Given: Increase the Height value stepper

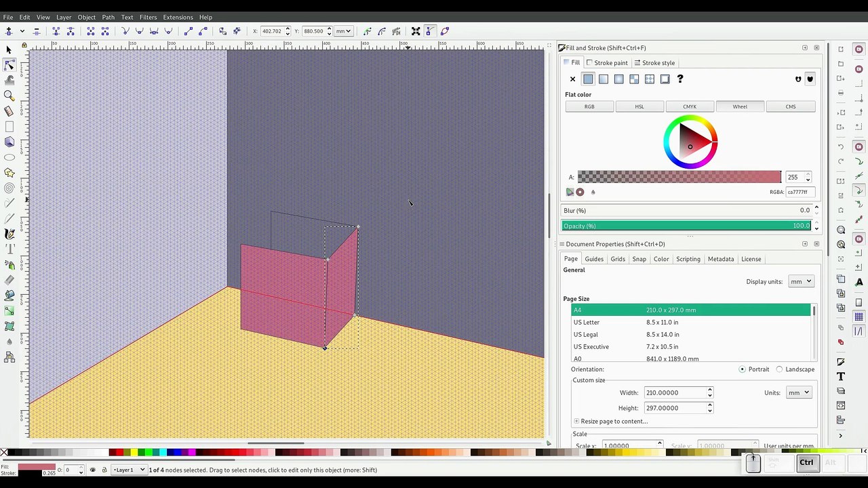Looking at the screenshot, I should [x=710, y=405].
